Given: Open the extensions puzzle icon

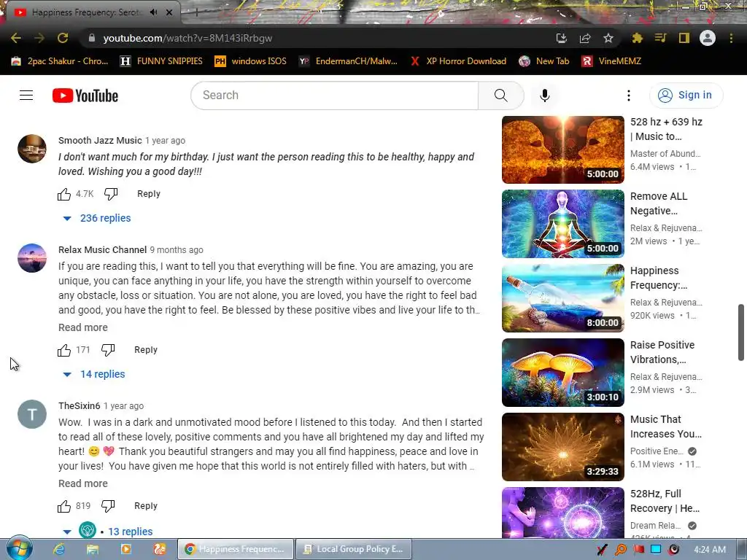Looking at the screenshot, I should (x=637, y=38).
